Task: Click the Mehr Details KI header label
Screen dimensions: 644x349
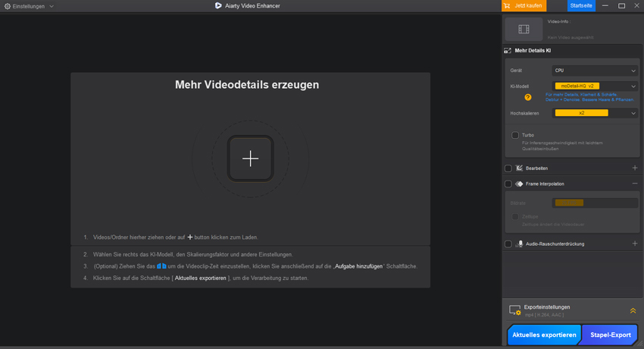Action: click(533, 51)
